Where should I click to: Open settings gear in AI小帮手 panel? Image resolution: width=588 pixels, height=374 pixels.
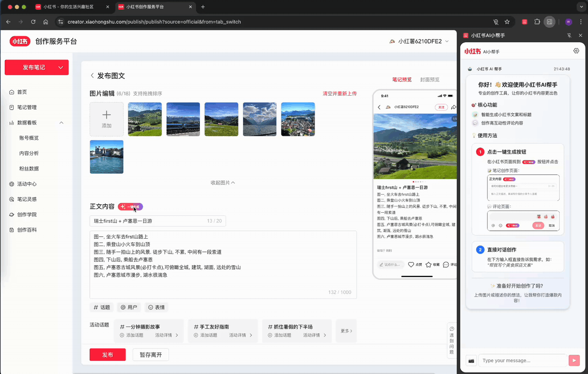tap(576, 51)
